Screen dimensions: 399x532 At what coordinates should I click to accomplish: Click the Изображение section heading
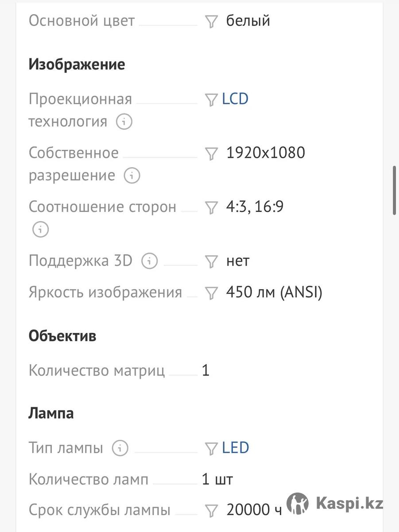point(77,65)
